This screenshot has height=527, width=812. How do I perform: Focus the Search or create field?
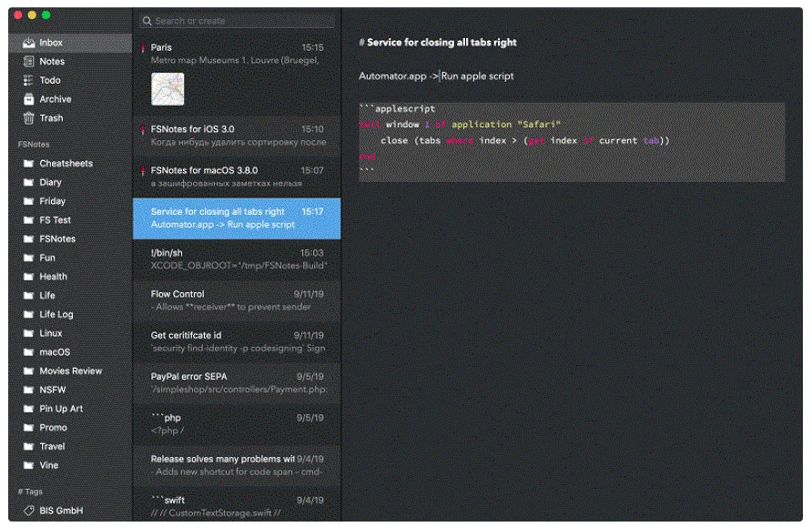pos(238,21)
